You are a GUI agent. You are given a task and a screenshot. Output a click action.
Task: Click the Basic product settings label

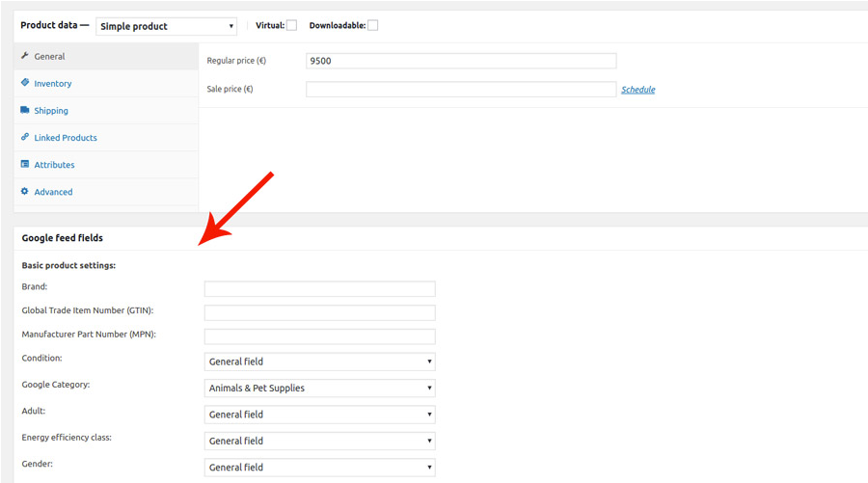tap(68, 265)
